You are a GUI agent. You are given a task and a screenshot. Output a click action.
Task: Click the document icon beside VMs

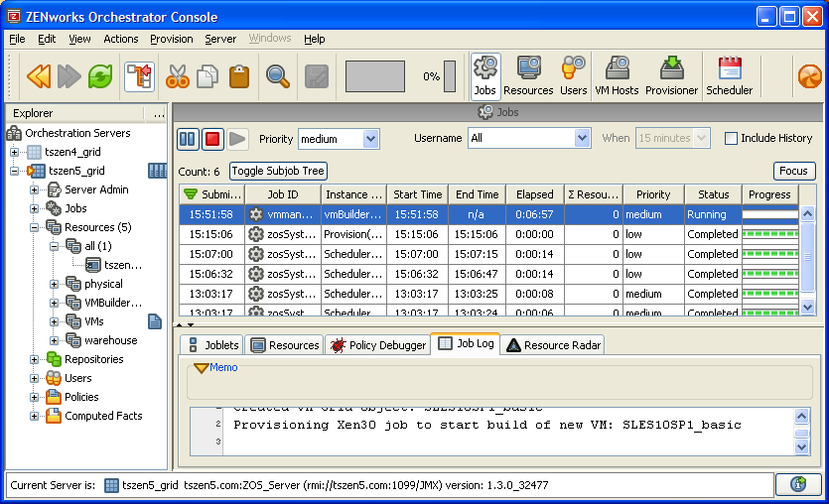[x=154, y=321]
